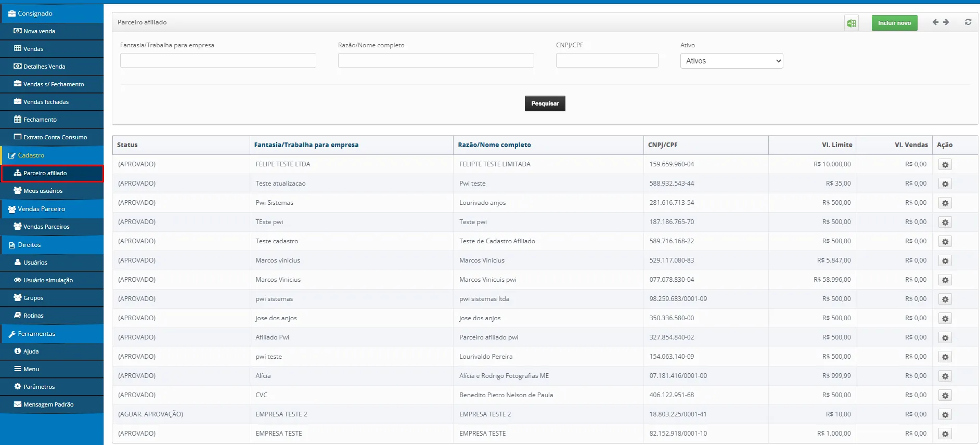Sort by Razão/Nome completo column header

[x=494, y=145]
